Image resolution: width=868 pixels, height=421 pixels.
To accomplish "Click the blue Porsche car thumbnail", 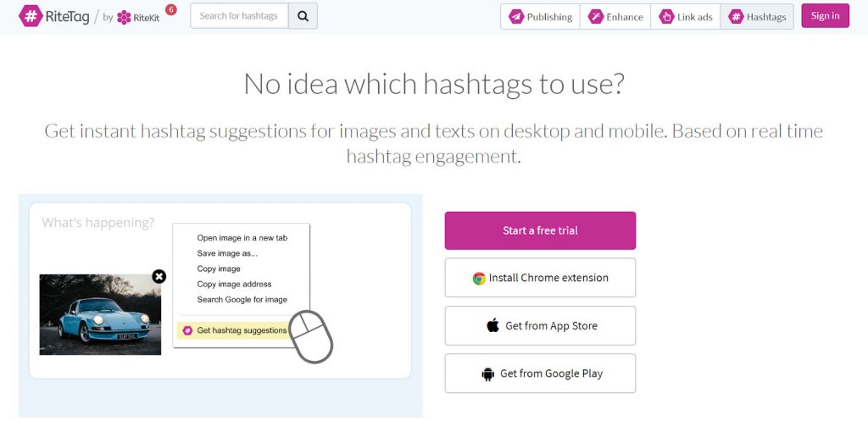I will tap(100, 314).
